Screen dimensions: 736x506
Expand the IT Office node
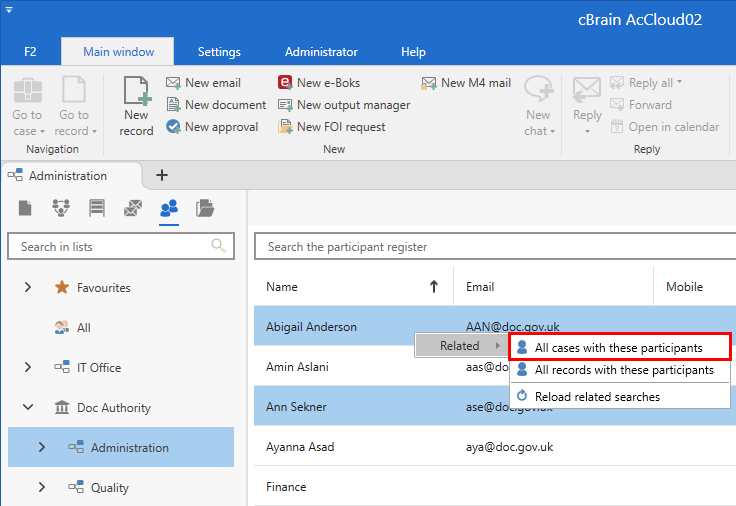click(28, 368)
